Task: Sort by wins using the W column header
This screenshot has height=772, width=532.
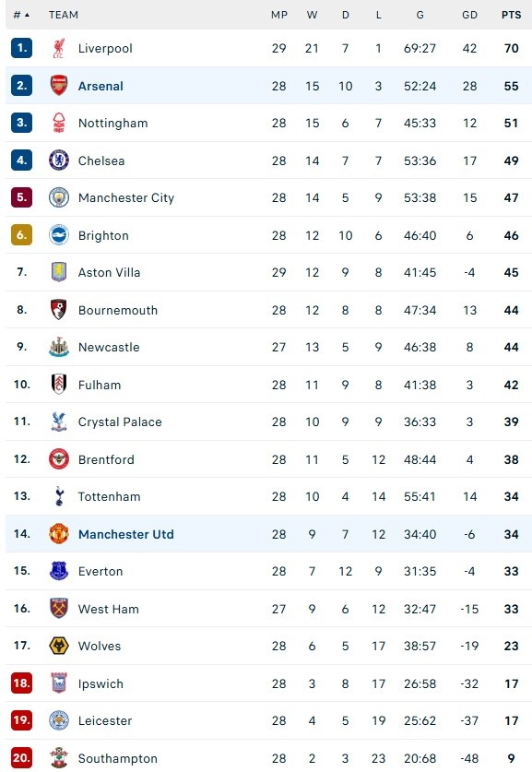Action: [312, 15]
